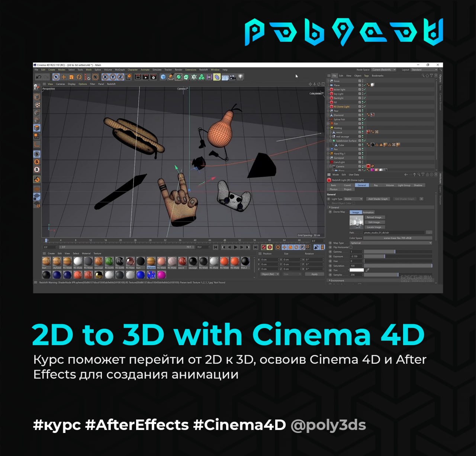Click the Spline Pen icon
The height and width of the screenshot is (456, 476).
pyautogui.click(x=171, y=77)
